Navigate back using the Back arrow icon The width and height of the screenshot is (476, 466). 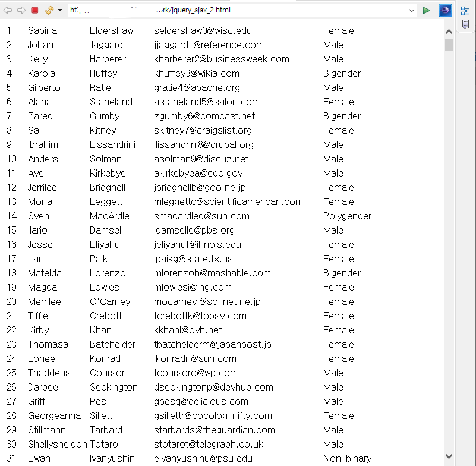point(8,10)
